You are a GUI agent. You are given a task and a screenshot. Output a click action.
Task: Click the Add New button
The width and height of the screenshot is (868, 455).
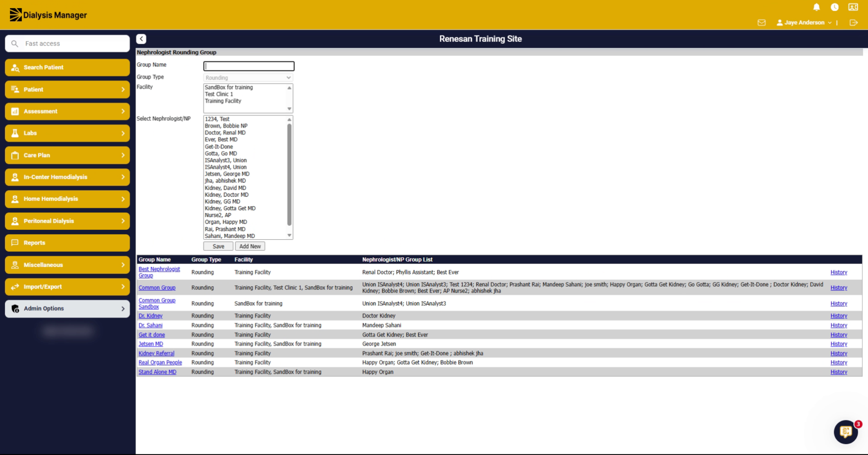coord(250,246)
